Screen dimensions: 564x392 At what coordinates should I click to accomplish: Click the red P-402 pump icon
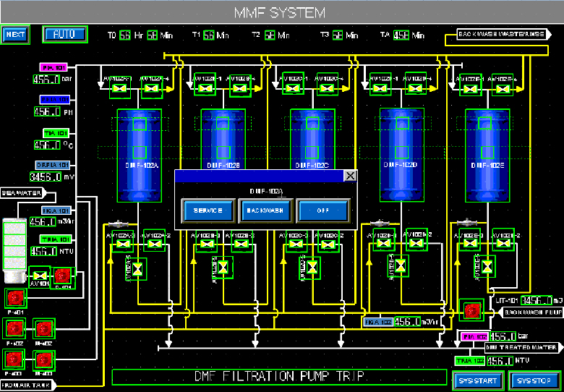click(x=14, y=329)
